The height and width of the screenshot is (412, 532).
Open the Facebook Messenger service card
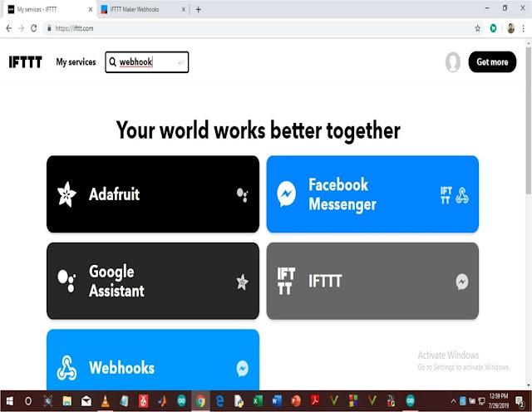click(372, 194)
